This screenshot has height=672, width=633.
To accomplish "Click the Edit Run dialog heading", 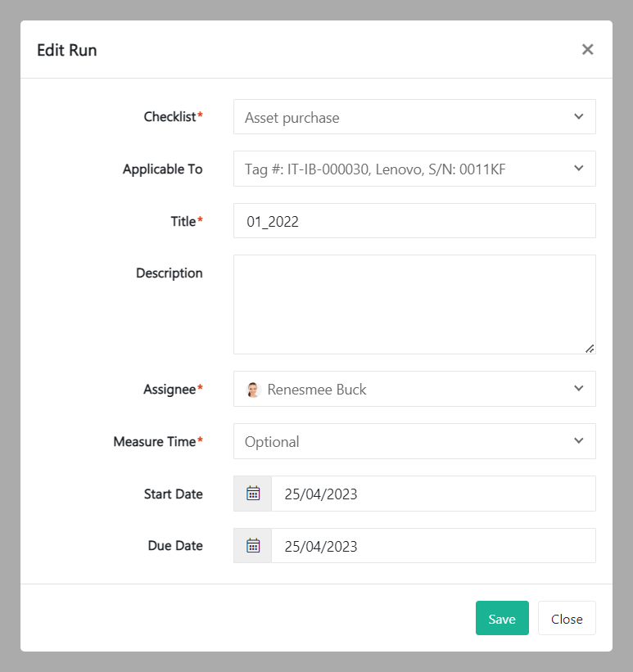I will 67,50.
